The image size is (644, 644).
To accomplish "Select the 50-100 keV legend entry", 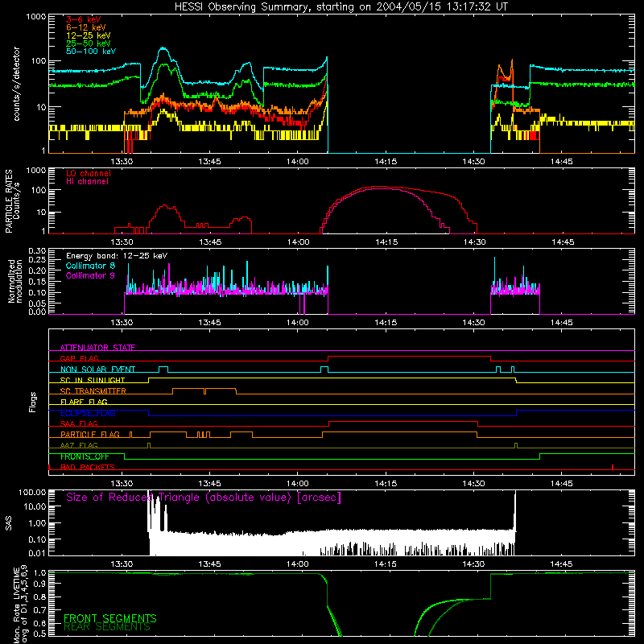I will pos(91,52).
